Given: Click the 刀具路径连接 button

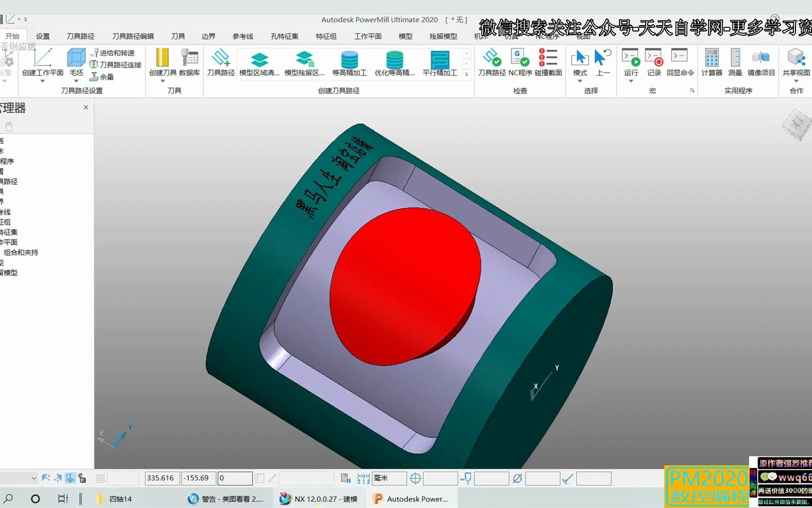Looking at the screenshot, I should 116,65.
